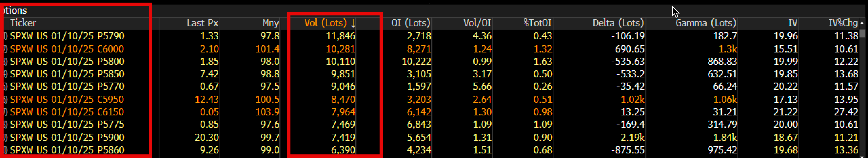Select gamma value 1.84k
This screenshot has height=158, width=868.
coord(725,137)
